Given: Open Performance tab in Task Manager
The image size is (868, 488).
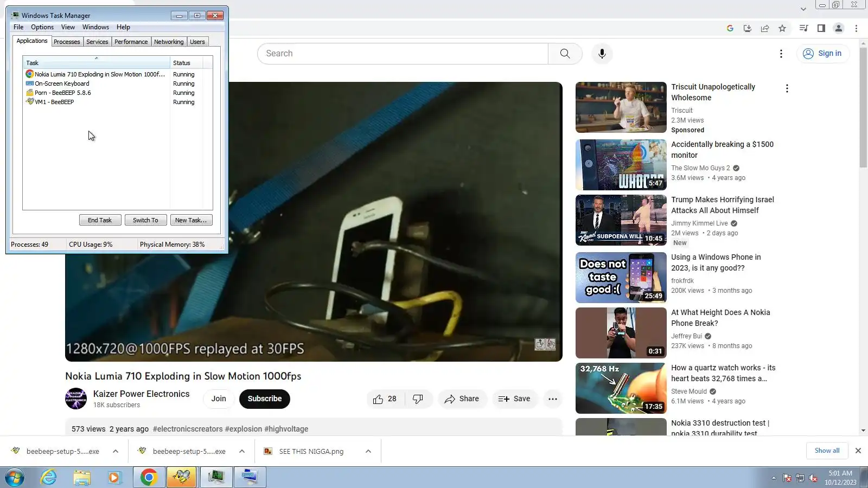Looking at the screenshot, I should tap(131, 42).
